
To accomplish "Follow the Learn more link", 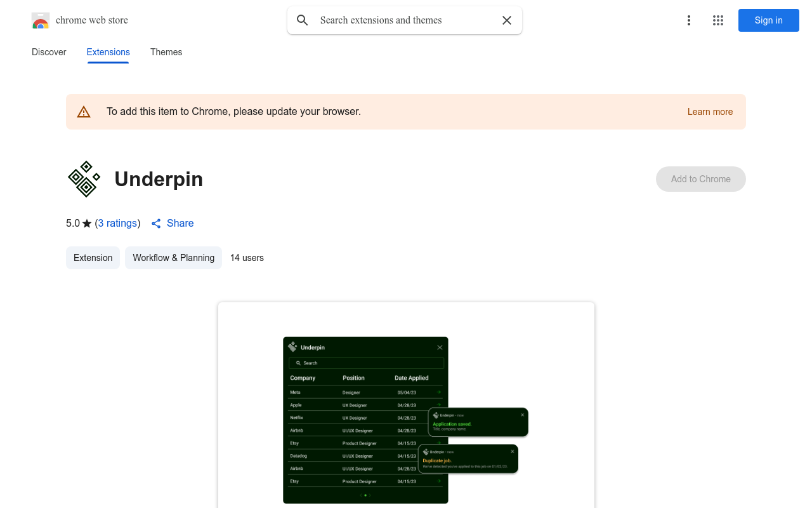I will tap(710, 112).
